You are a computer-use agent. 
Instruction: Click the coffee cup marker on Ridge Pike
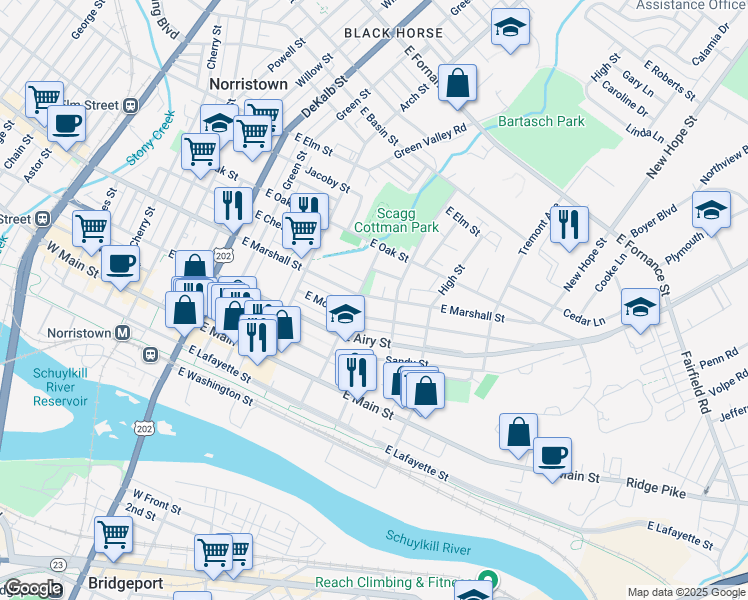[x=552, y=459]
